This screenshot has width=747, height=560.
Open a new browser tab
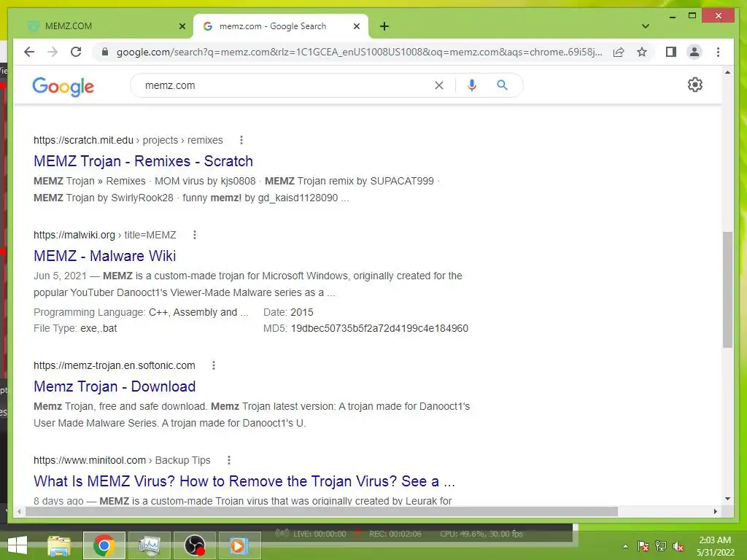click(384, 26)
